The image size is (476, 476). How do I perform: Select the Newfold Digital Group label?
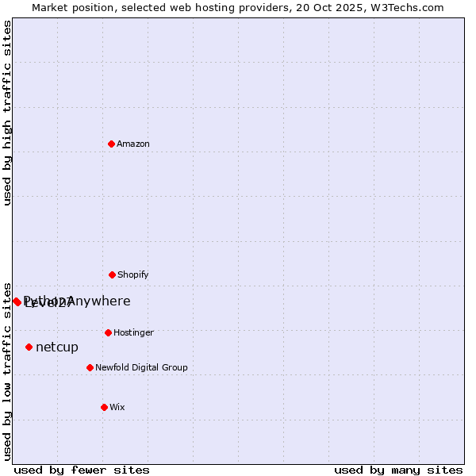click(x=141, y=367)
